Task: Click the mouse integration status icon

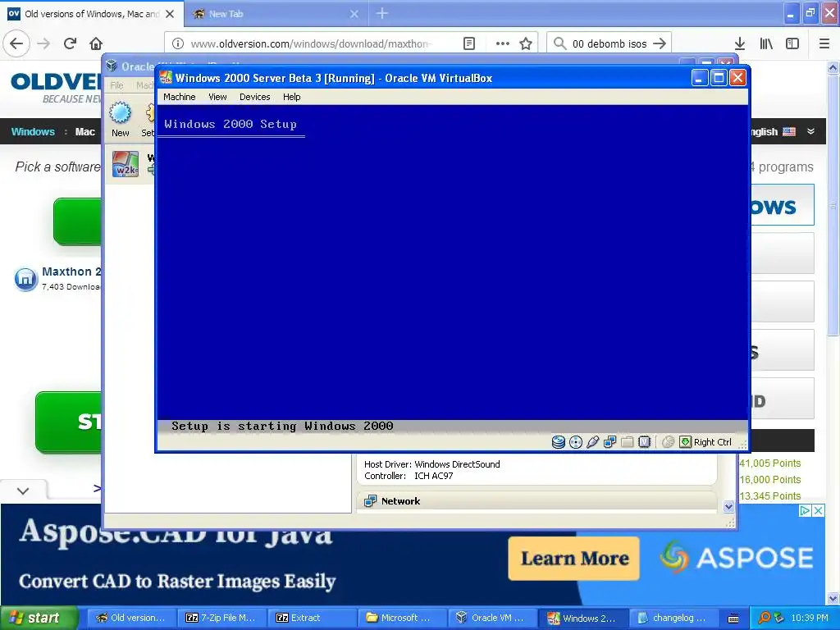Action: point(668,442)
